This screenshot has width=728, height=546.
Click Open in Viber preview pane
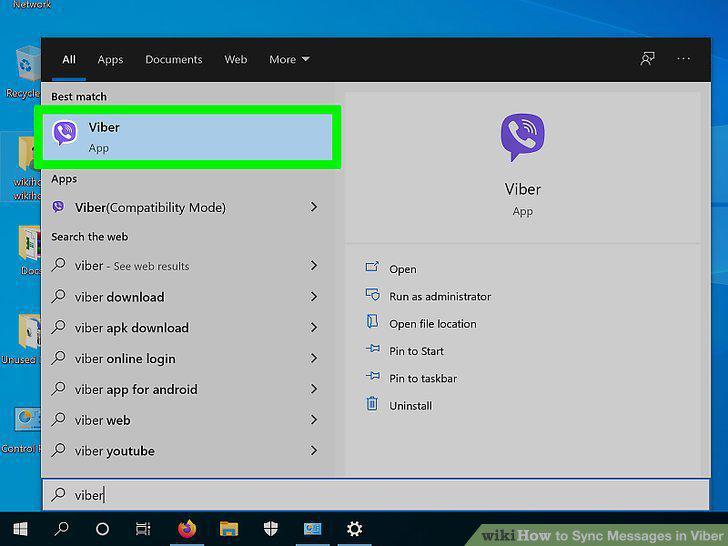[x=403, y=269]
